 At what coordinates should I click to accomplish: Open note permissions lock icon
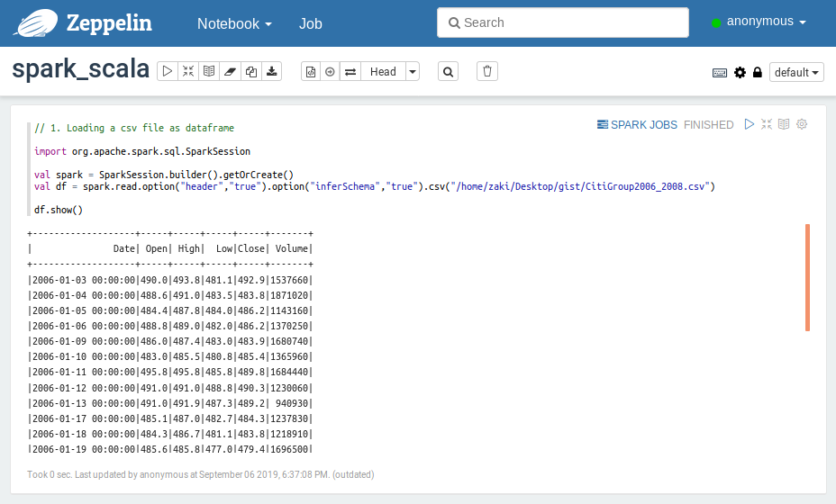[757, 73]
